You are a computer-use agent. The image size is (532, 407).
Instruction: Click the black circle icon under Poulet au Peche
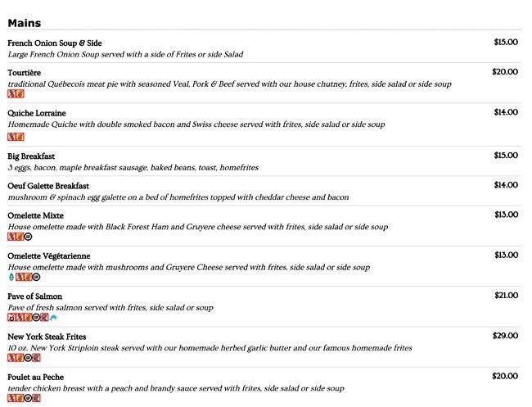28,399
